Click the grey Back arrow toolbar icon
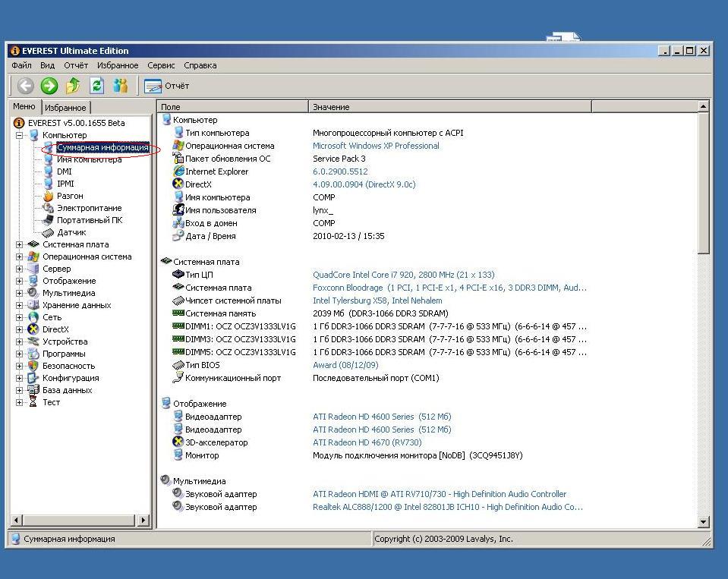The image size is (728, 579). (x=26, y=86)
